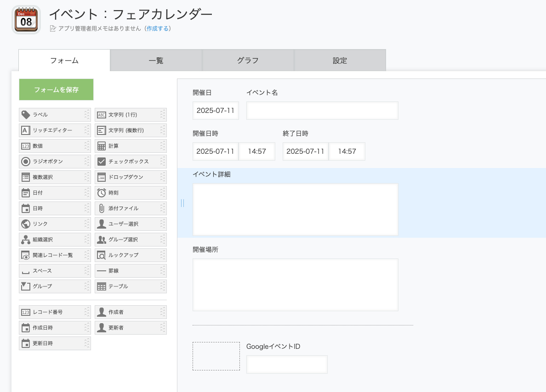Select the 更新者 person icon
546x392 pixels.
click(101, 328)
